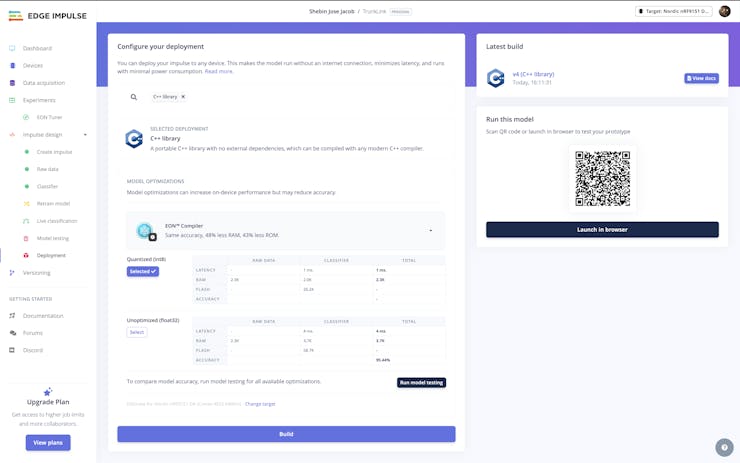The width and height of the screenshot is (740, 463).
Task: Click the Upgrade Plan star icon
Action: coord(48,392)
